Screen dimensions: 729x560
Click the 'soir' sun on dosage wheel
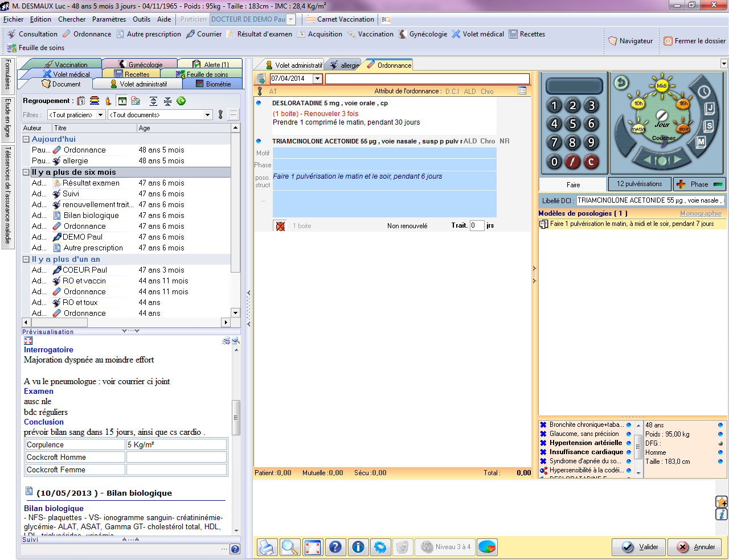tap(683, 129)
